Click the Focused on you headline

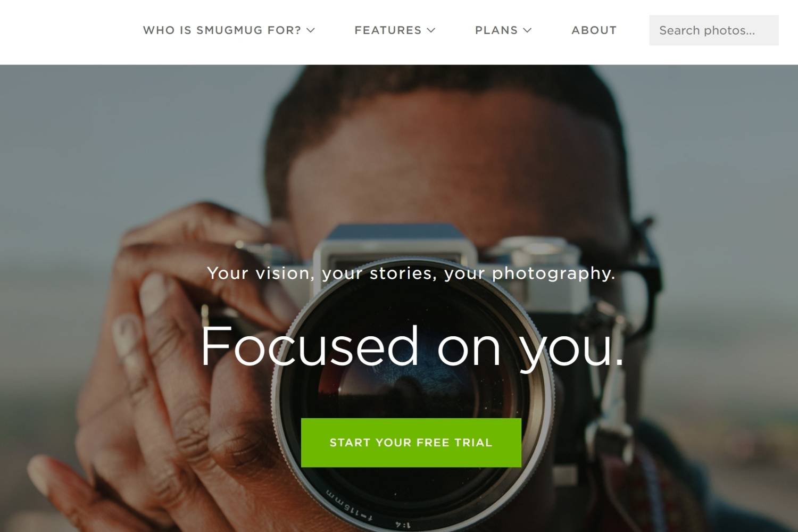412,347
